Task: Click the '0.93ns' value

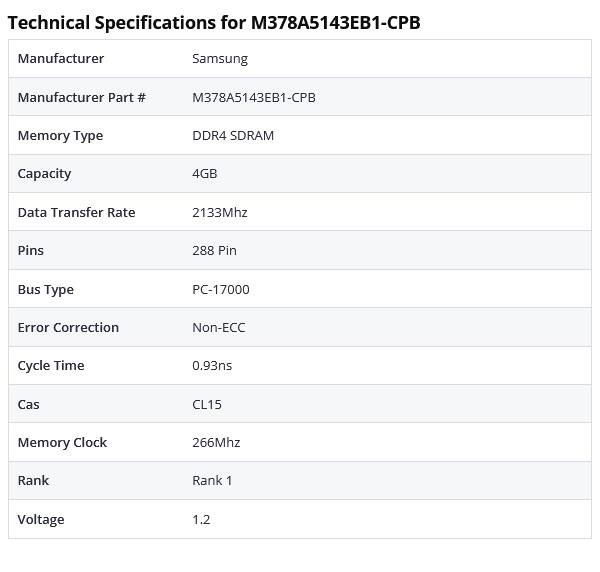Action: point(212,365)
